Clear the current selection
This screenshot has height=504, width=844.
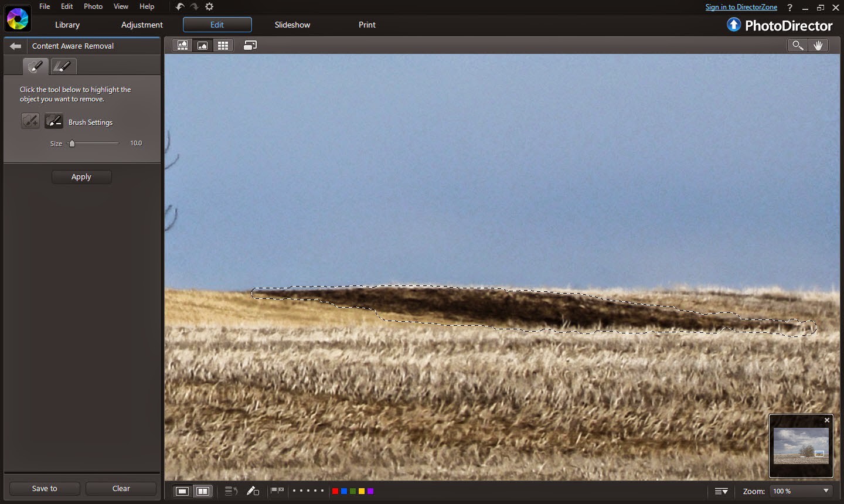(121, 488)
